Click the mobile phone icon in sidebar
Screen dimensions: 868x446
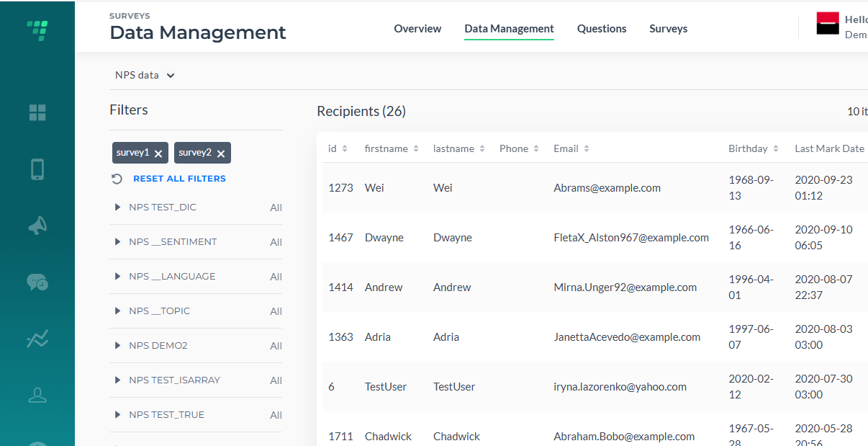pos(37,169)
